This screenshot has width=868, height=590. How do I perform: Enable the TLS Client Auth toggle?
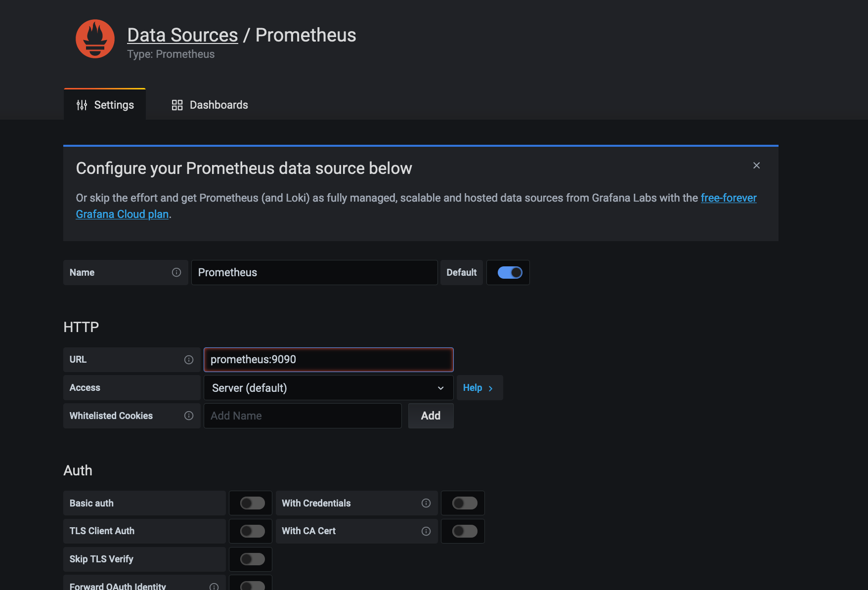(253, 531)
